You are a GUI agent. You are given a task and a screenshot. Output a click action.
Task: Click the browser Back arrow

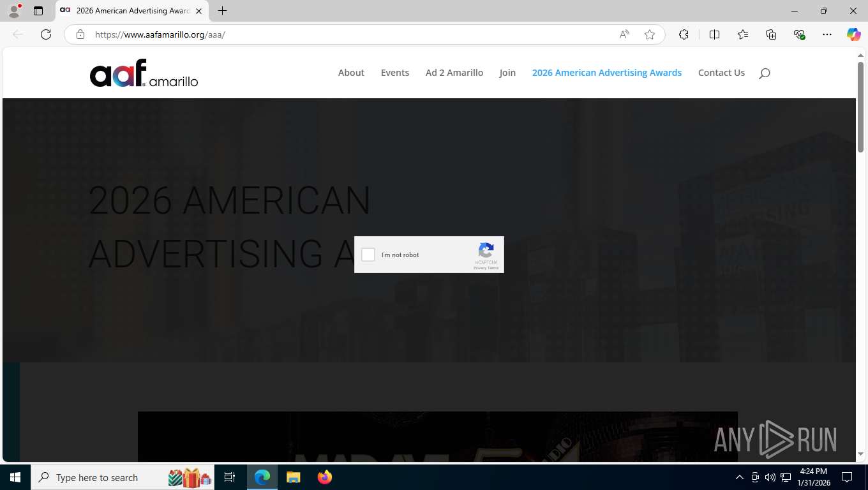18,34
